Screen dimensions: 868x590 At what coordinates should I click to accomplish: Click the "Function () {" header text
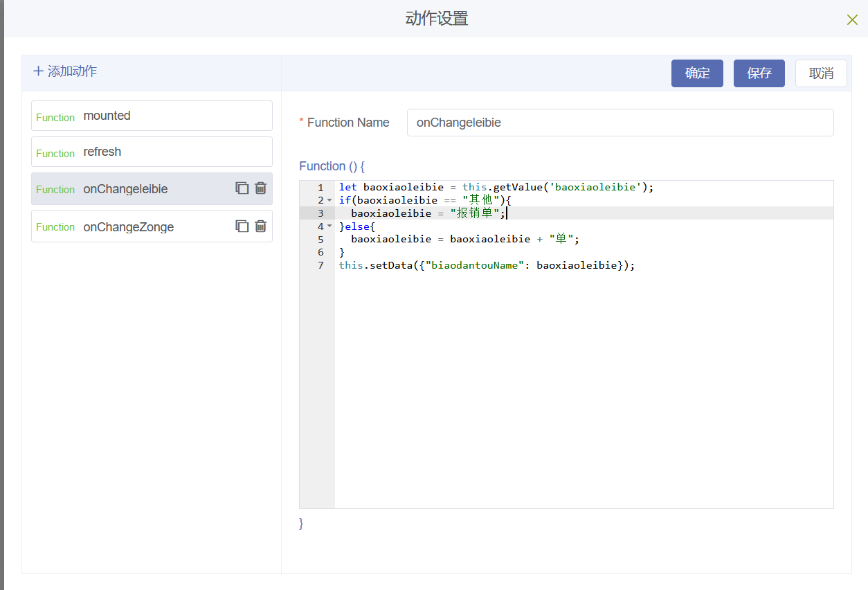332,166
